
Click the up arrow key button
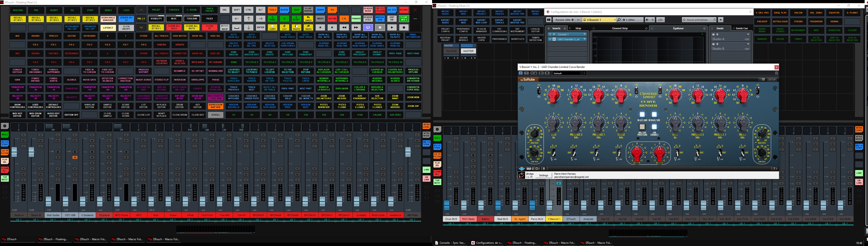[249, 18]
